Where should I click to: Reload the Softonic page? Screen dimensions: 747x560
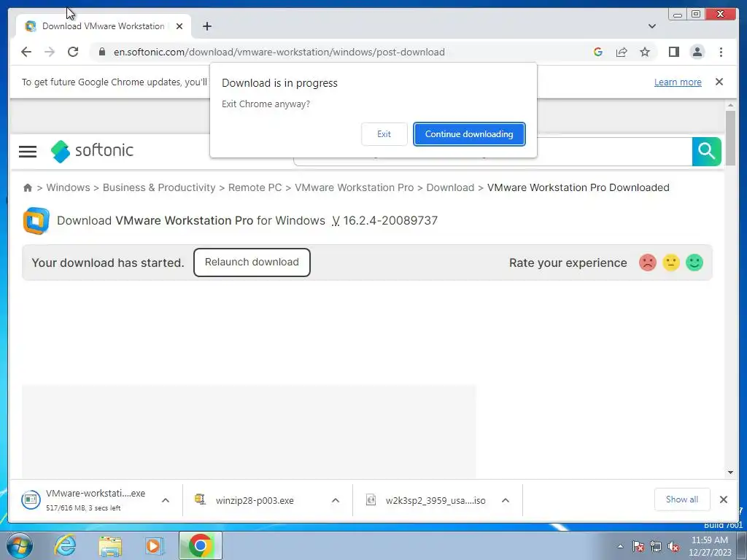pyautogui.click(x=73, y=52)
